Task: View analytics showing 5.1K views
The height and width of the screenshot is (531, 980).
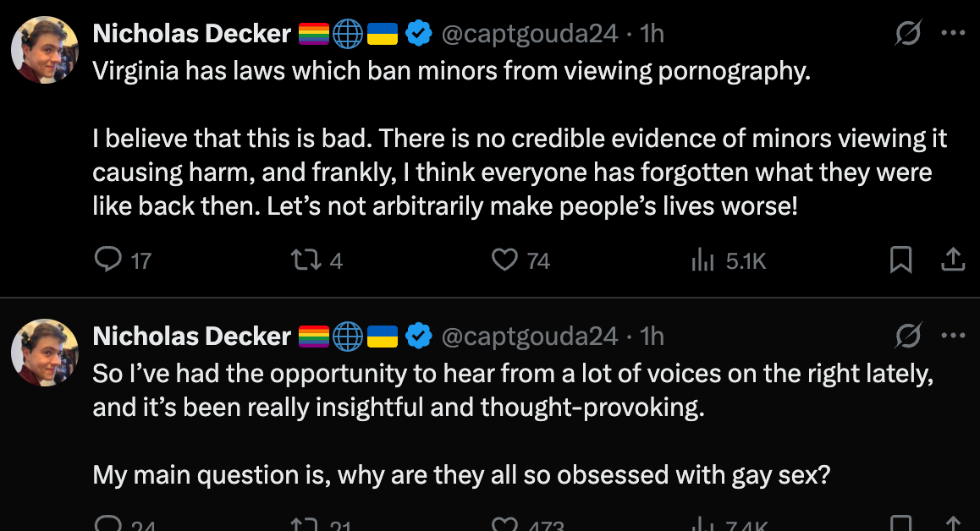Action: coord(702,260)
